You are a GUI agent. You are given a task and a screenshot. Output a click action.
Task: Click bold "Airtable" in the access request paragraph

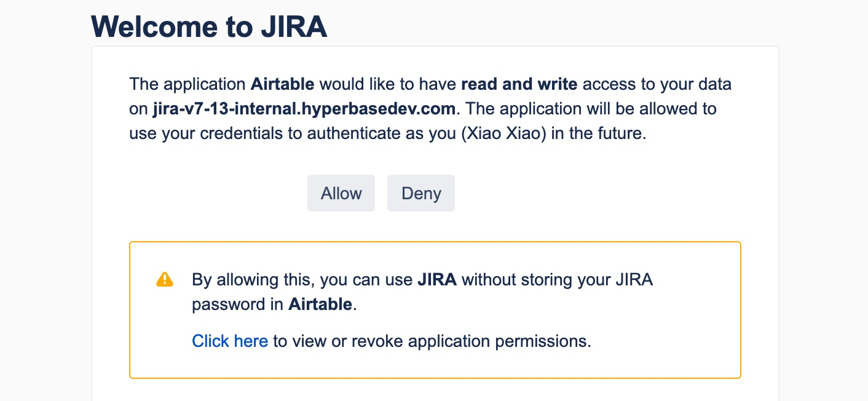click(283, 84)
